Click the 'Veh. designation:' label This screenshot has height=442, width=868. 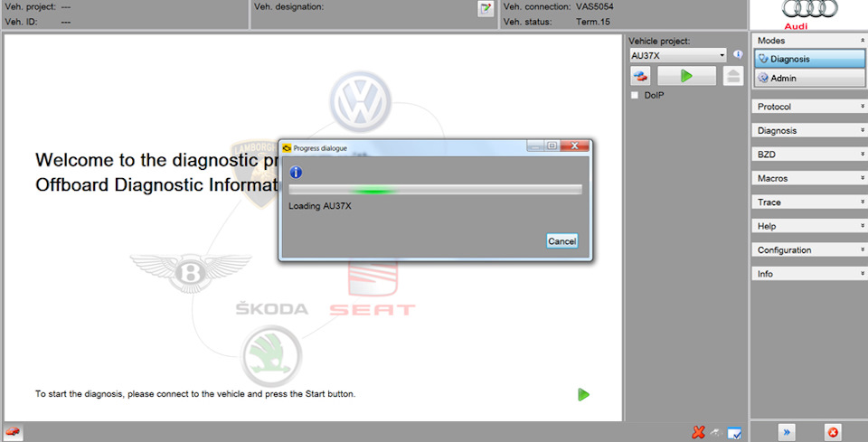[289, 7]
